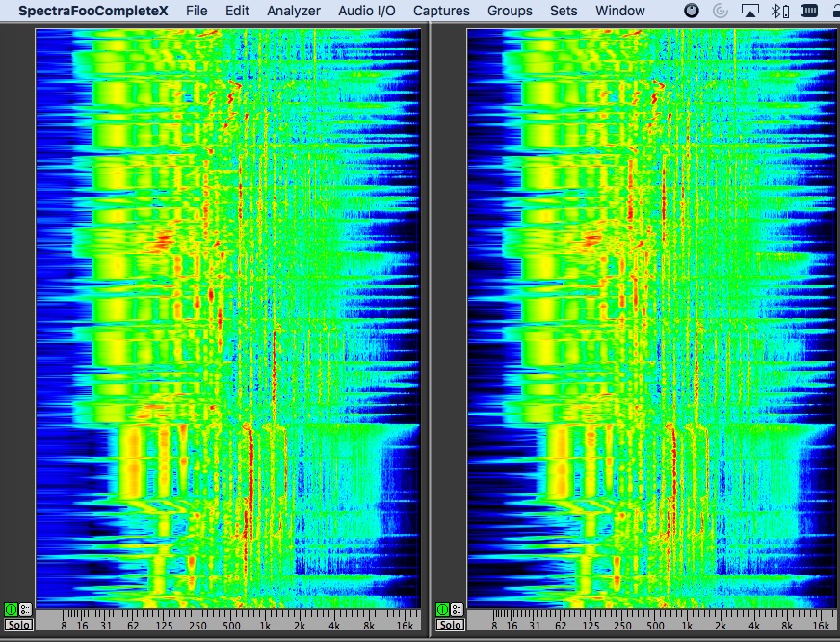Click the gray swirl status icon

[x=721, y=11]
